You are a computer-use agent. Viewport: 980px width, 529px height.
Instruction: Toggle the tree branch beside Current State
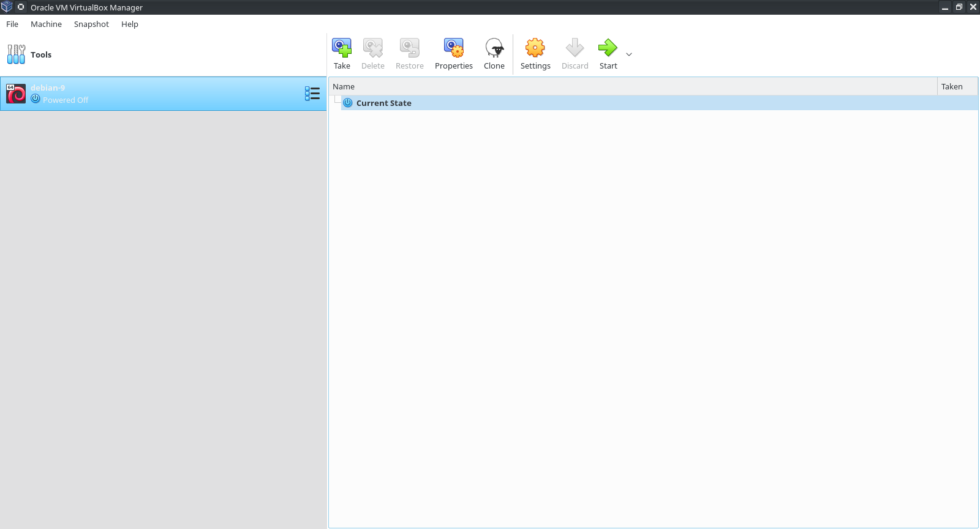337,99
